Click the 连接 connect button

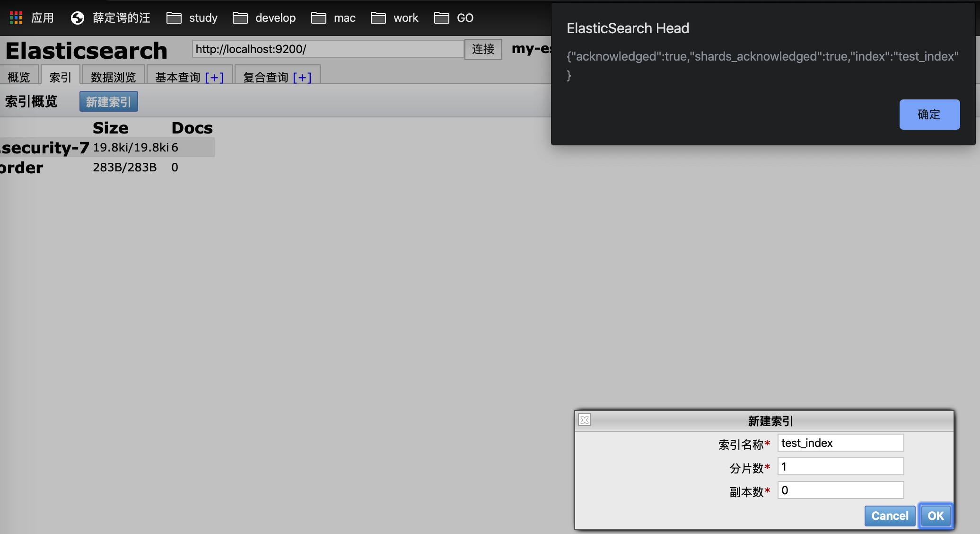483,49
